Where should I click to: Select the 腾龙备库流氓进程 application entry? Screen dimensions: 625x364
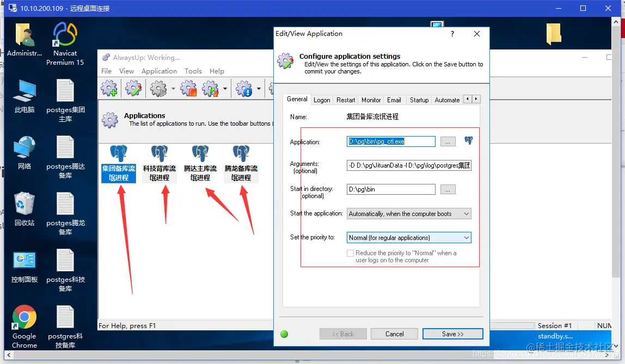(241, 164)
